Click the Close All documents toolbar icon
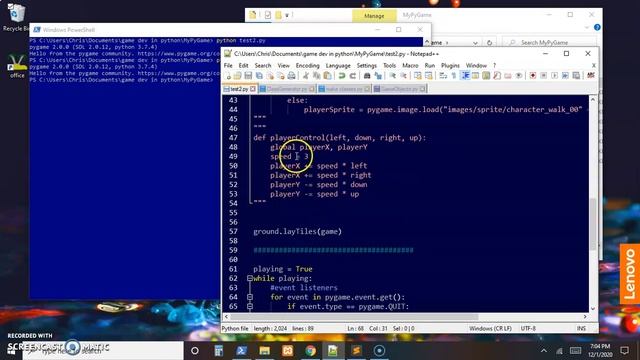The width and height of the screenshot is (640, 360). tap(280, 76)
